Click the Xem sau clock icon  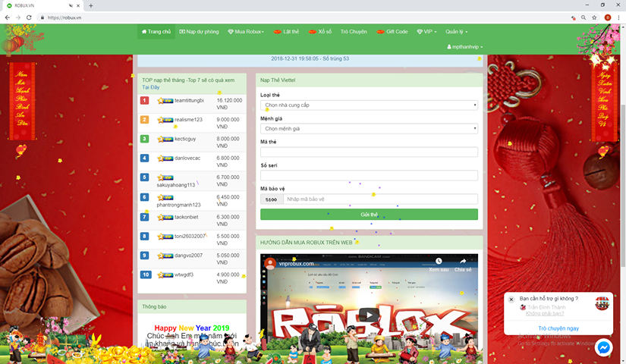coord(439,261)
